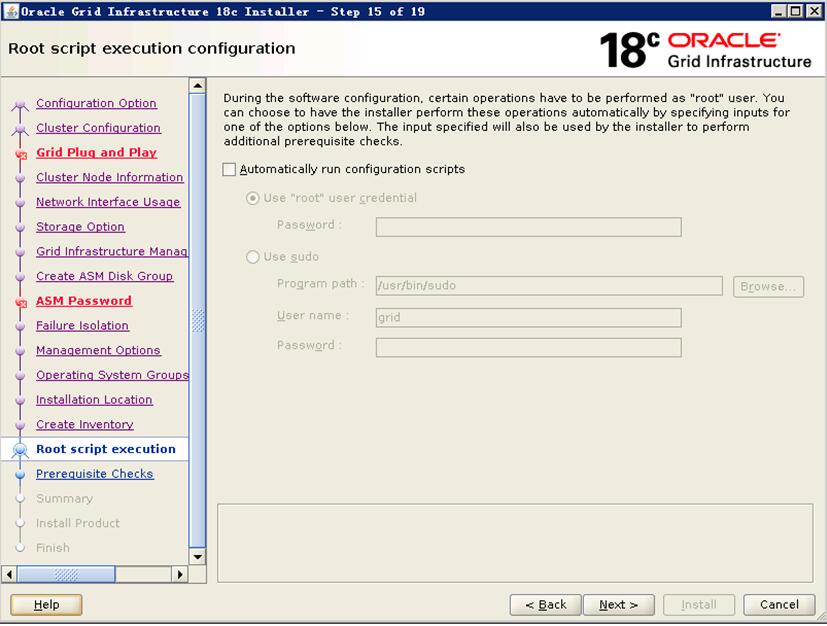Close the installer window
827x626 pixels.
click(x=814, y=11)
